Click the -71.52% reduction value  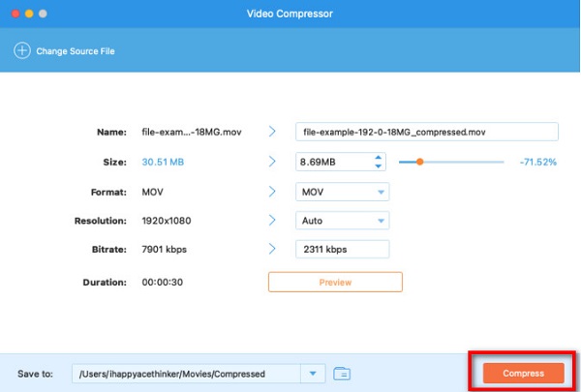538,162
